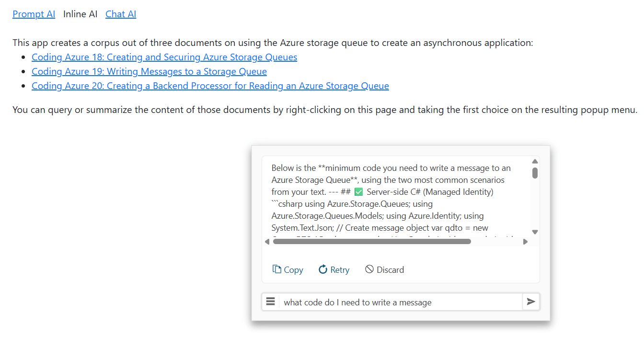Open the Prompt AI page link

pos(34,14)
